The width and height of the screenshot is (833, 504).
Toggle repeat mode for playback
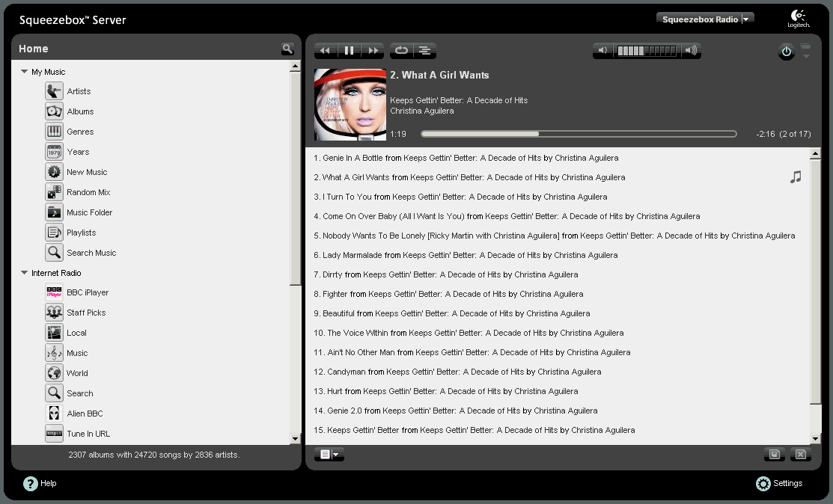pos(401,51)
